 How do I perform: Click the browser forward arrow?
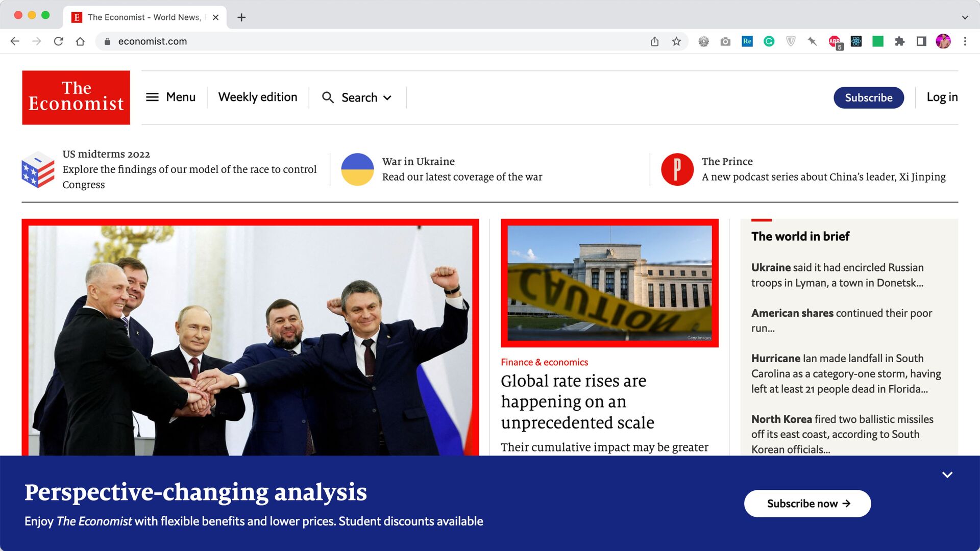[x=37, y=41]
